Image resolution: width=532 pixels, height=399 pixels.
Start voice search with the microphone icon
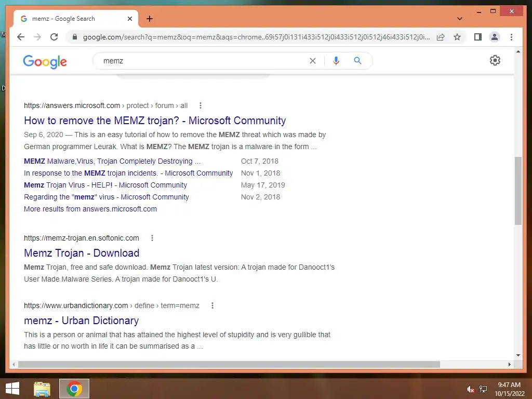click(x=336, y=61)
